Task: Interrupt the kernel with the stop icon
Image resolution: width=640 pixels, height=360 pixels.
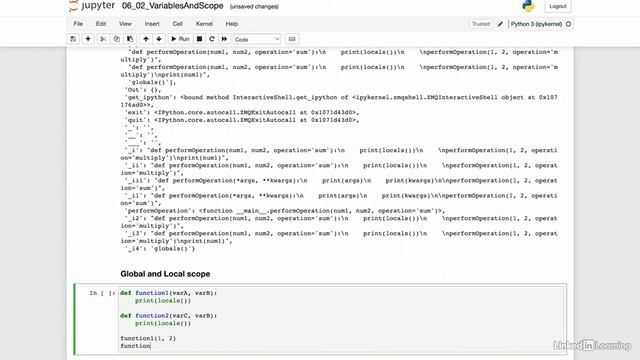Action: (x=199, y=39)
